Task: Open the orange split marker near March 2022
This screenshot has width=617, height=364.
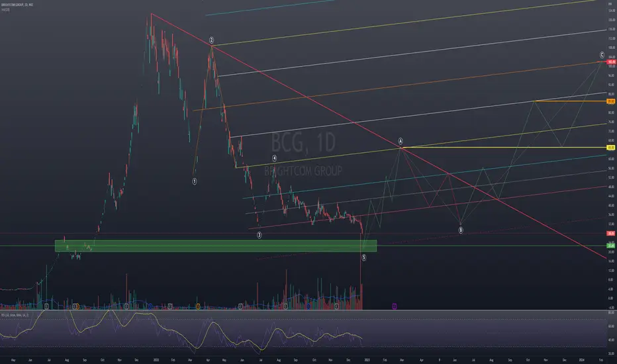Action: pos(198,306)
